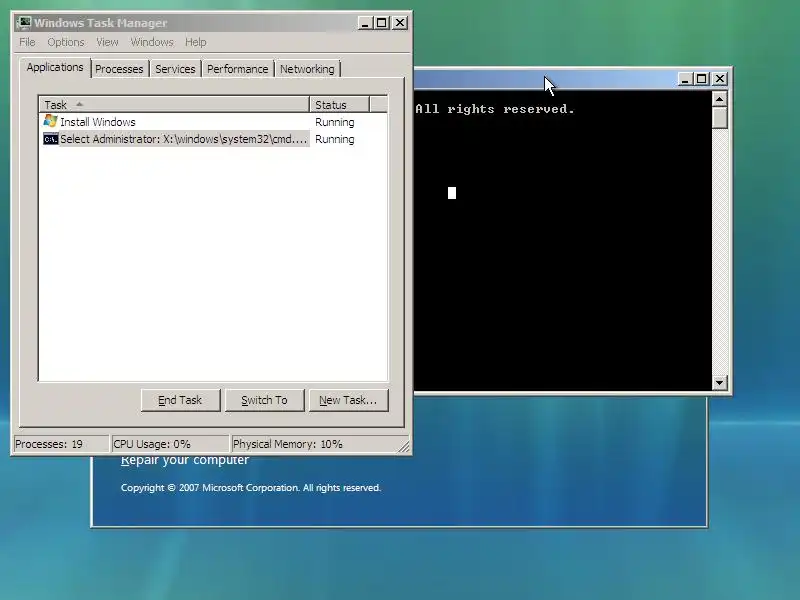Open the Windows menu
Image resolution: width=800 pixels, height=600 pixels.
coord(152,42)
